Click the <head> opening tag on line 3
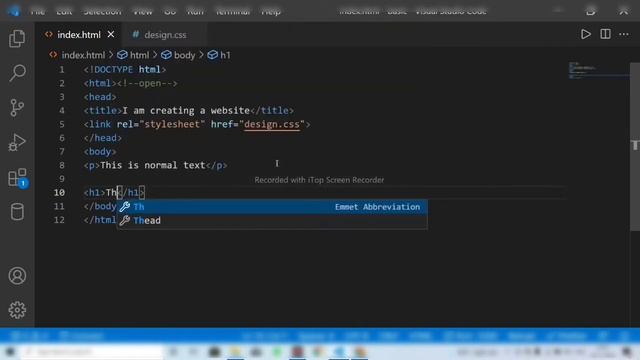This screenshot has width=640, height=360. [100, 97]
